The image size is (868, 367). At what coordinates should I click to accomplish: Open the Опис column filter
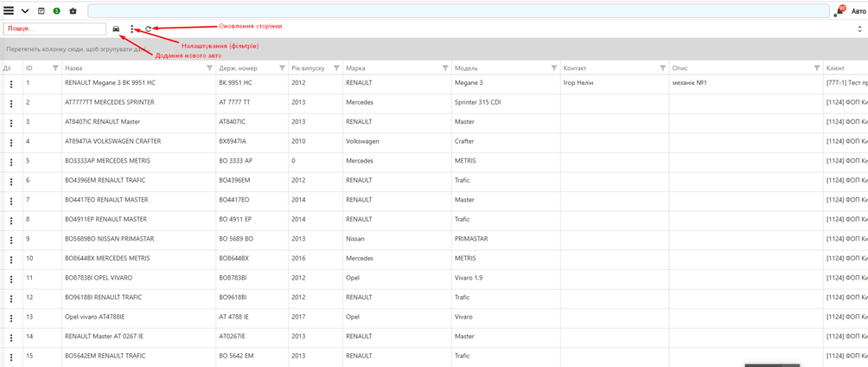816,68
